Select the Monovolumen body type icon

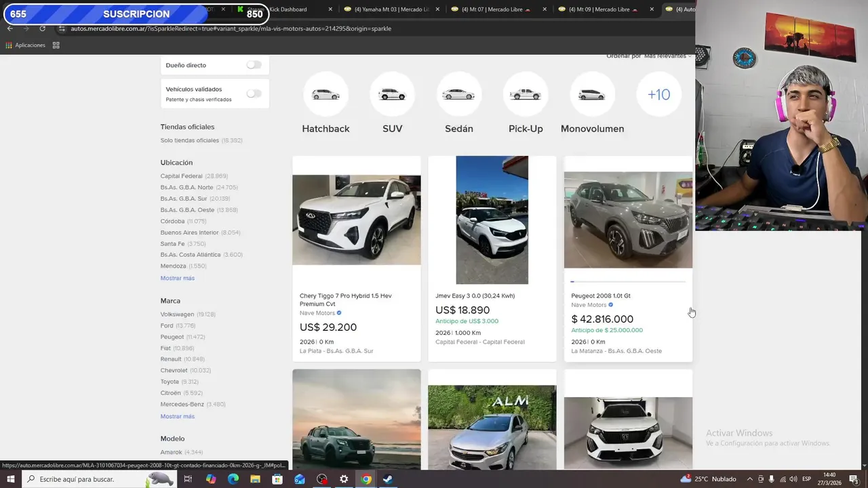tap(592, 94)
